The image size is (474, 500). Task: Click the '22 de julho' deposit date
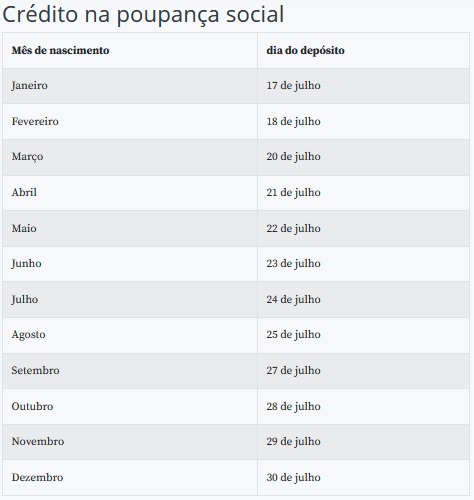click(x=363, y=228)
